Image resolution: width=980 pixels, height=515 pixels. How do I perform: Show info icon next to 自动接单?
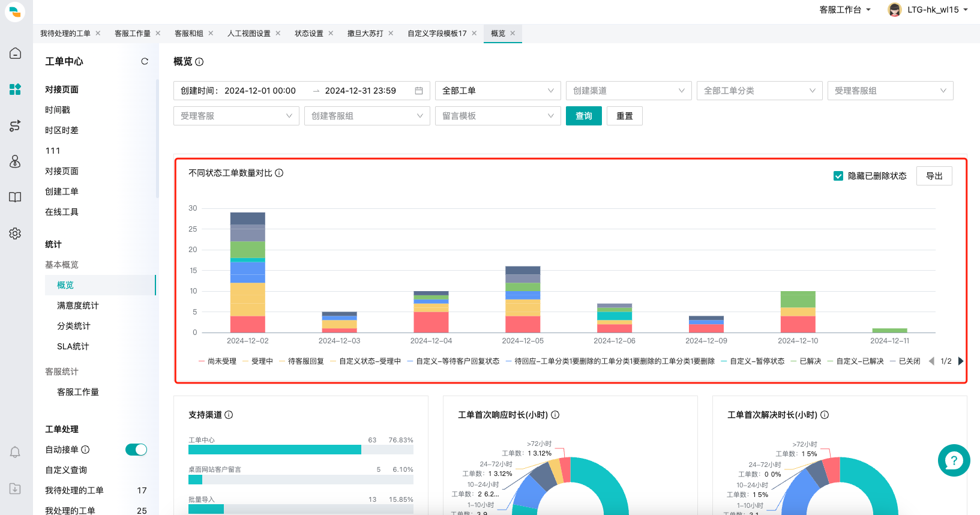pos(85,450)
